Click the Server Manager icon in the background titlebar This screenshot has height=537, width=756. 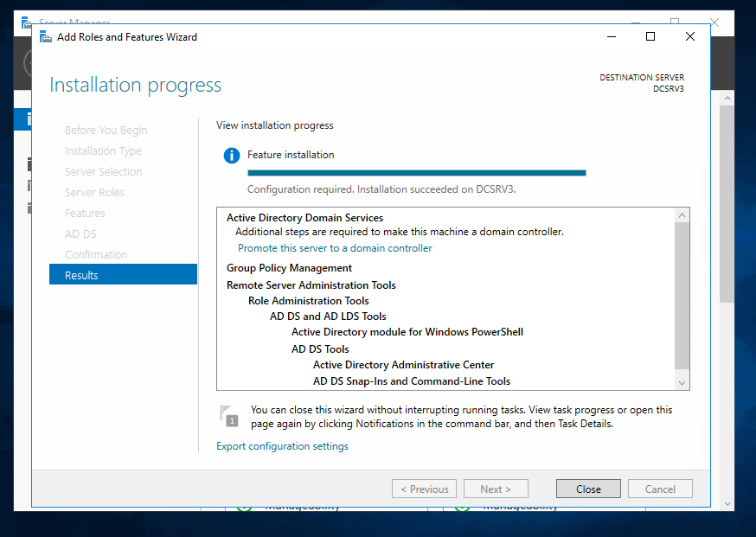(x=24, y=22)
